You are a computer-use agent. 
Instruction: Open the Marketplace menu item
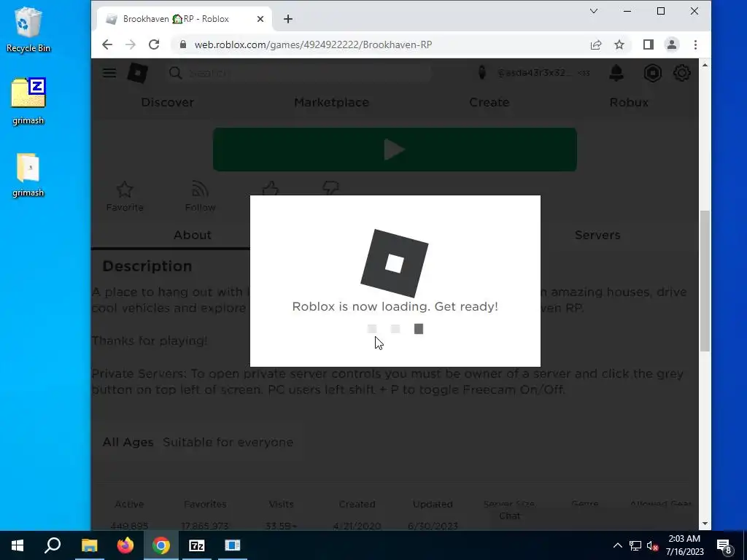(x=331, y=102)
